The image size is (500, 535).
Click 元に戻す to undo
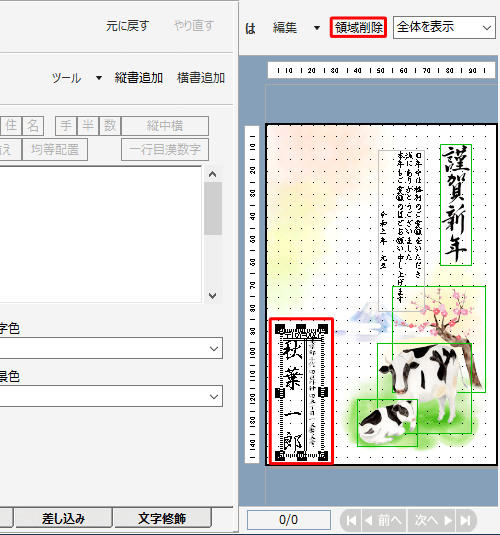pos(127,26)
